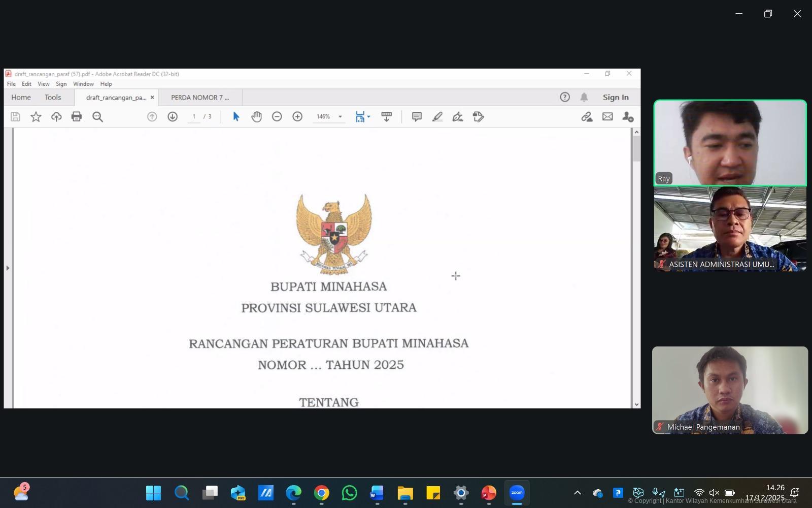Click the current page number field
This screenshot has height=508, width=812.
[194, 117]
